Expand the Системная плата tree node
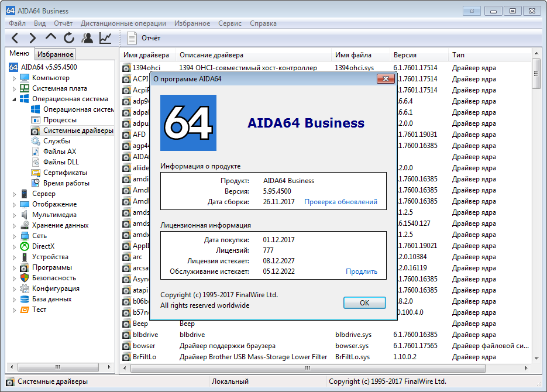The height and width of the screenshot is (392, 547). click(x=15, y=88)
